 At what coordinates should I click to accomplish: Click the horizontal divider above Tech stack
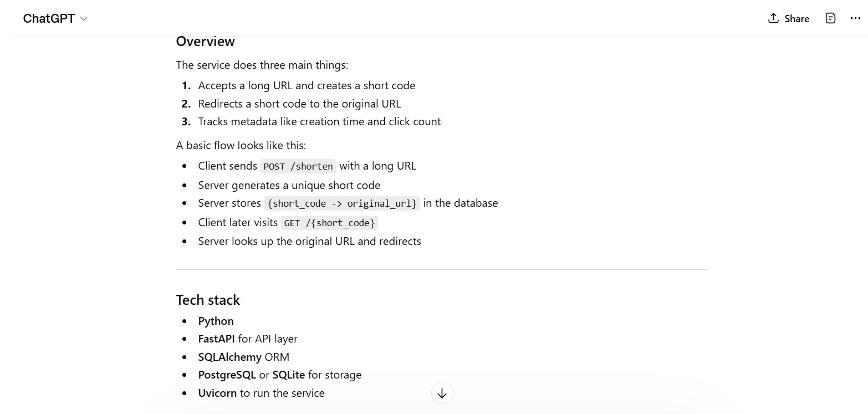click(x=442, y=269)
